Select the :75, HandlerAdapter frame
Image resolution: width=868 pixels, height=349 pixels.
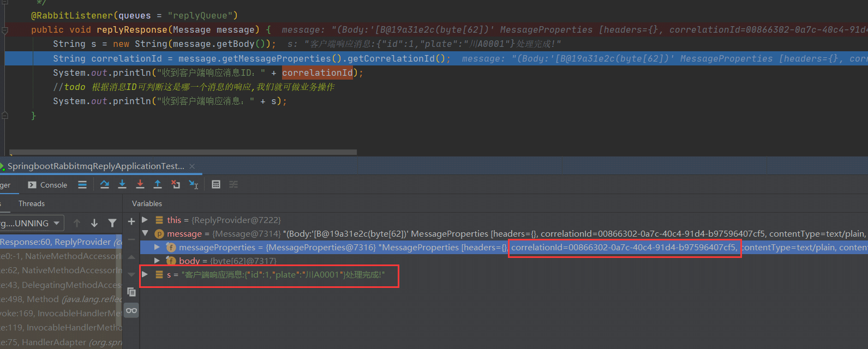(61, 342)
